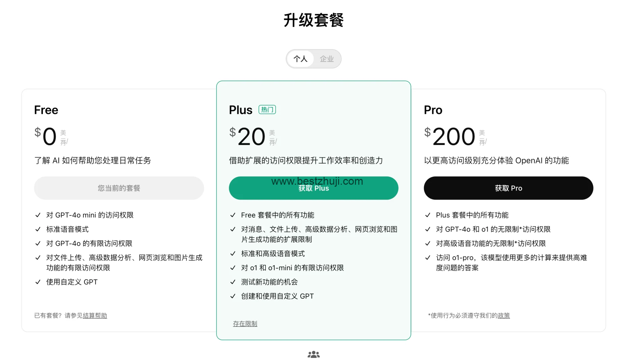634x364 pixels.
Task: Click the 获取 Plus button
Action: coord(313,188)
